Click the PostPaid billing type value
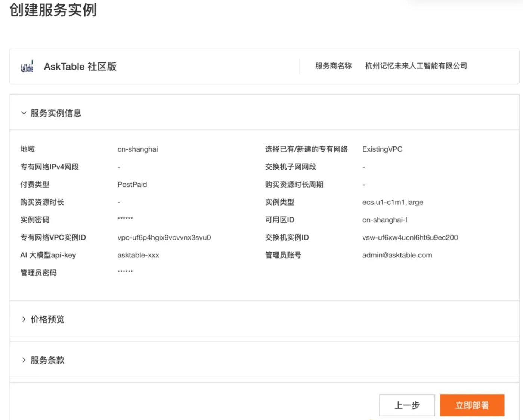 pos(132,184)
